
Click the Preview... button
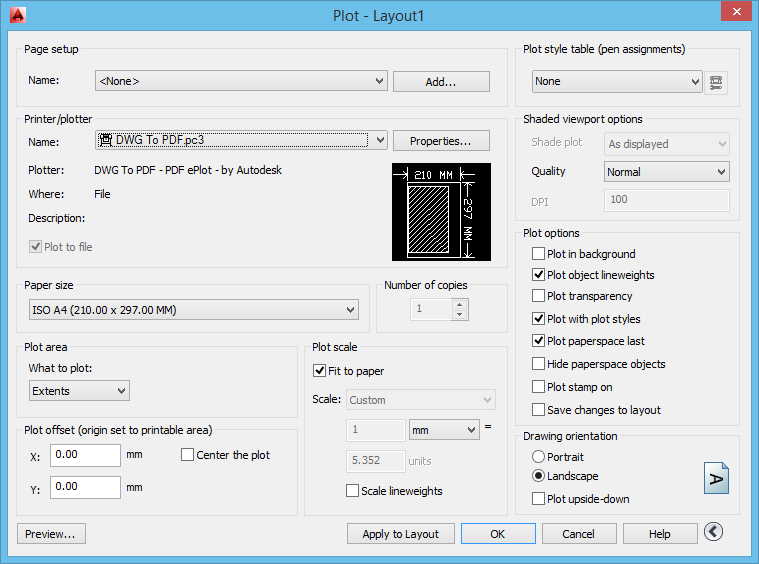point(51,534)
